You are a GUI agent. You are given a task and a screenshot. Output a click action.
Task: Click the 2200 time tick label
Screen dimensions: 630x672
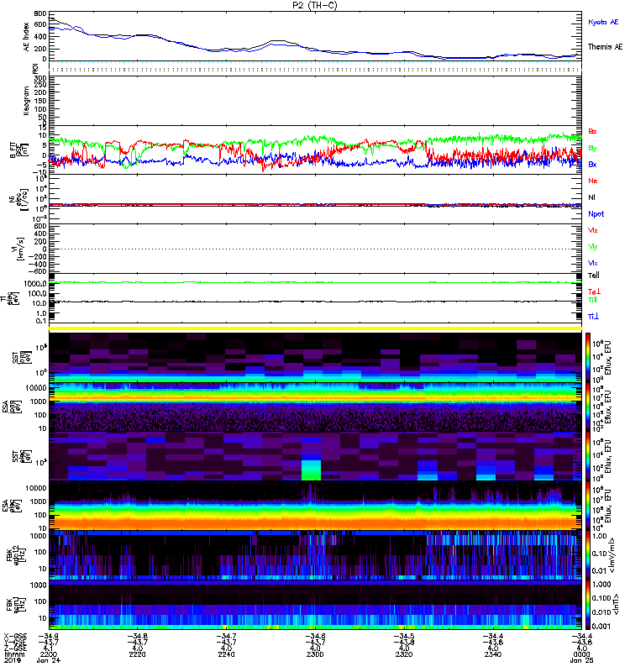point(48,654)
